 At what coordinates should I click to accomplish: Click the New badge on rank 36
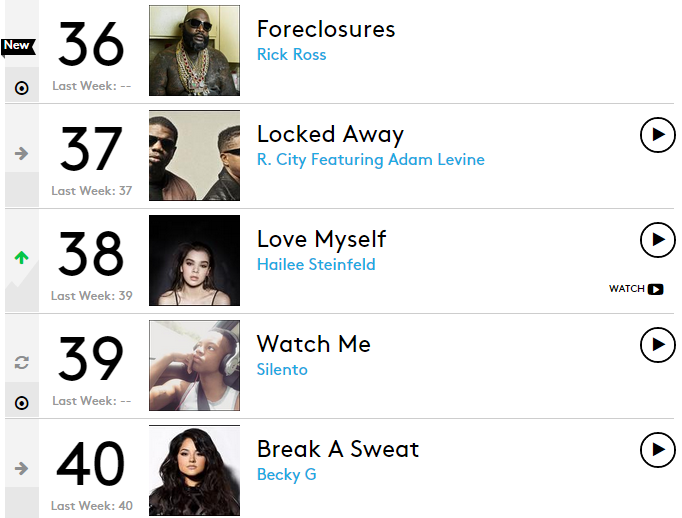pos(17,45)
